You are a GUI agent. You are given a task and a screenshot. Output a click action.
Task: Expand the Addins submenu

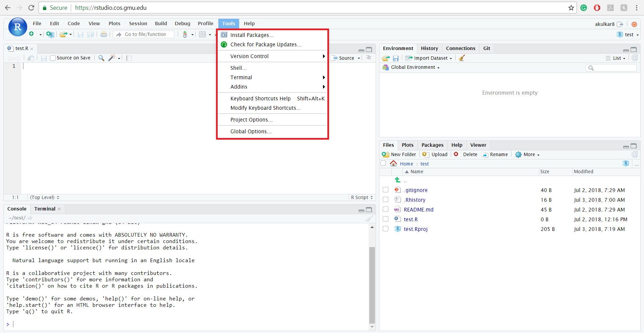[272, 87]
